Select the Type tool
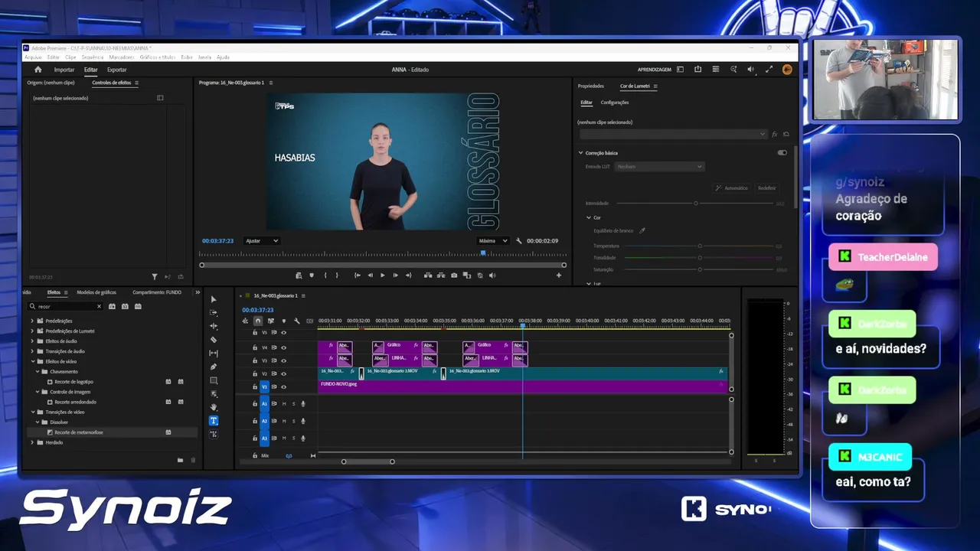The width and height of the screenshot is (980, 551). point(214,421)
